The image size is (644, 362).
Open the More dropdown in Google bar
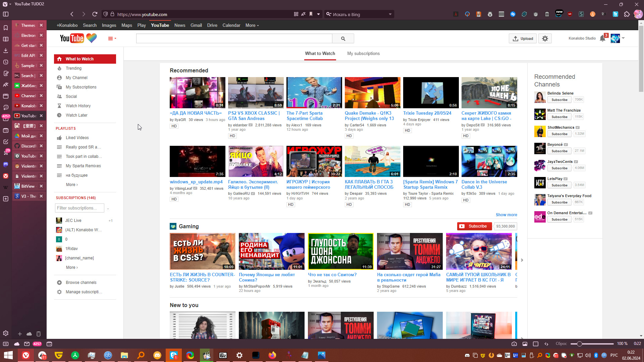click(x=252, y=25)
